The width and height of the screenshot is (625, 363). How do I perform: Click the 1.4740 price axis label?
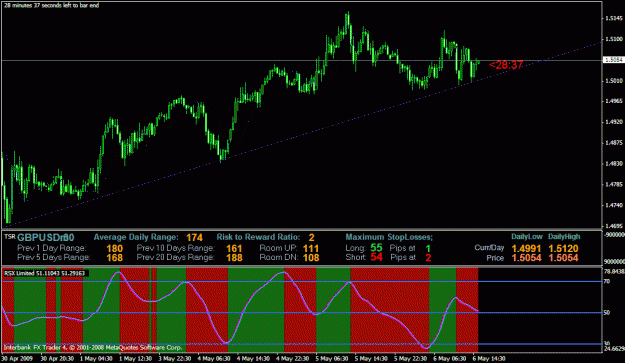pos(614,205)
